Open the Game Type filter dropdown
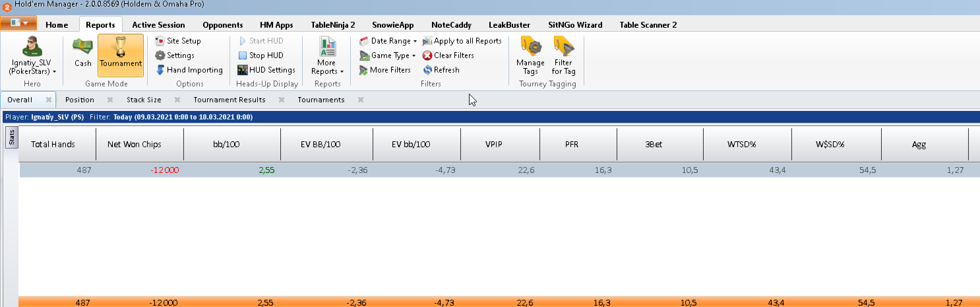This screenshot has height=307, width=980. tap(388, 55)
